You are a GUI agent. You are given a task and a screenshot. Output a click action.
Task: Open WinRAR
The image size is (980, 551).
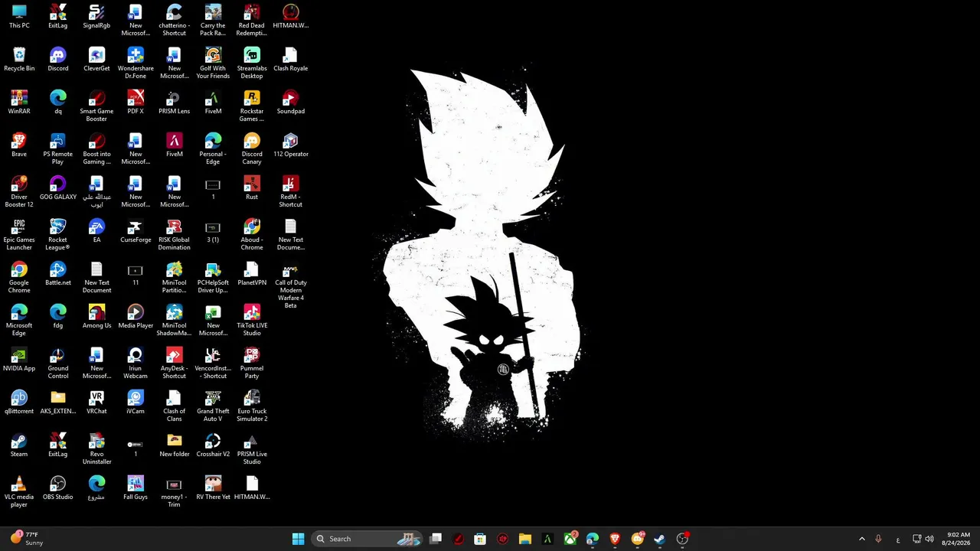click(x=19, y=103)
